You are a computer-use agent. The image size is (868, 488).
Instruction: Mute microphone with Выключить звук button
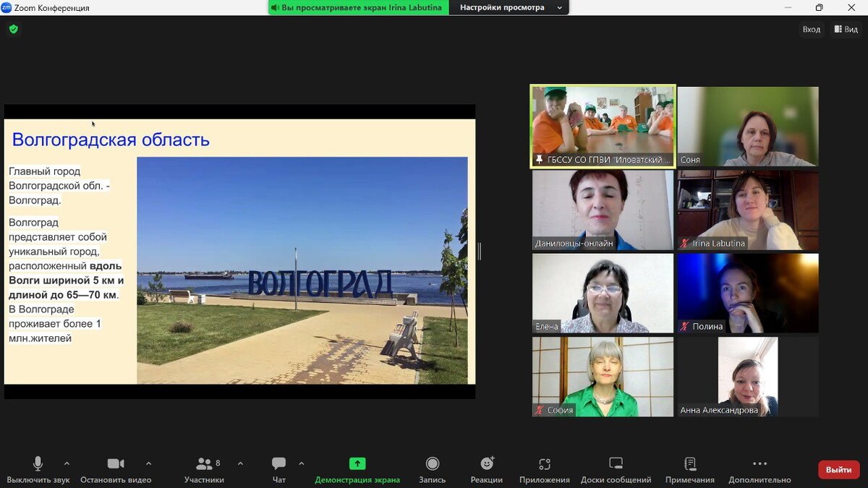(38, 470)
